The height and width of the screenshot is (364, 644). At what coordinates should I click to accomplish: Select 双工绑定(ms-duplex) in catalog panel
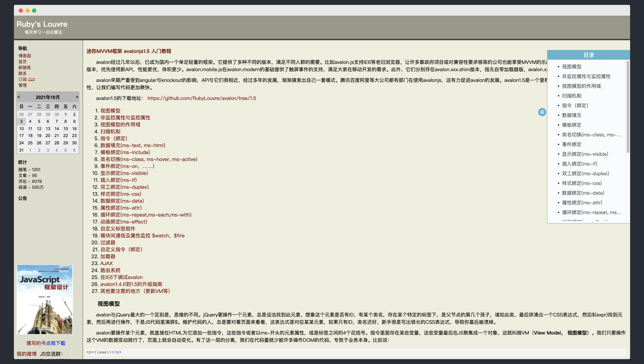(585, 173)
